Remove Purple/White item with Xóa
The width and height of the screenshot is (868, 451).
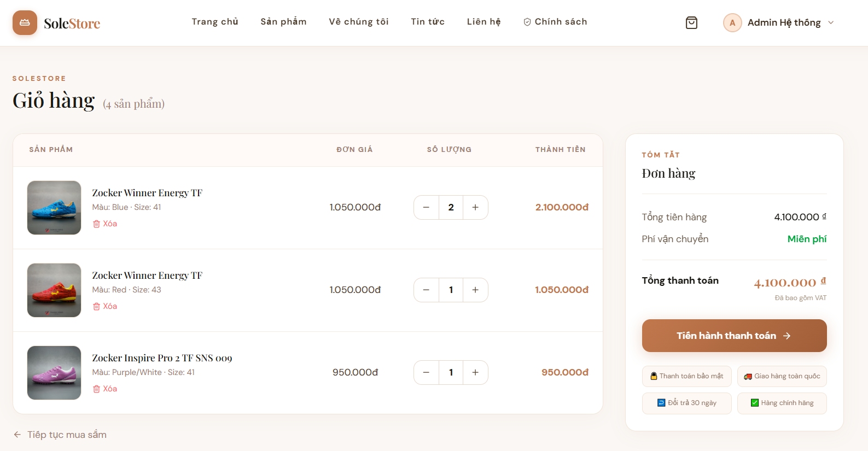[x=105, y=389]
